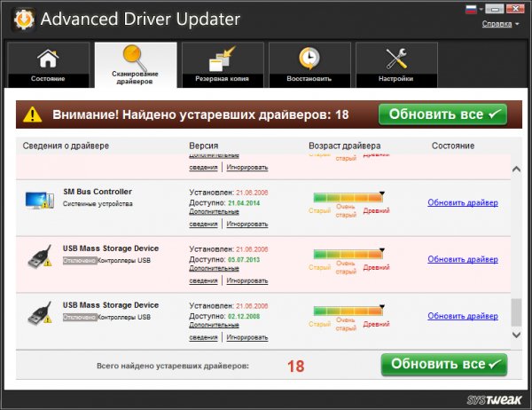Screen dimensions: 532x410
Task: Click the Advanced Driver Updater logo icon
Action: tap(23, 20)
